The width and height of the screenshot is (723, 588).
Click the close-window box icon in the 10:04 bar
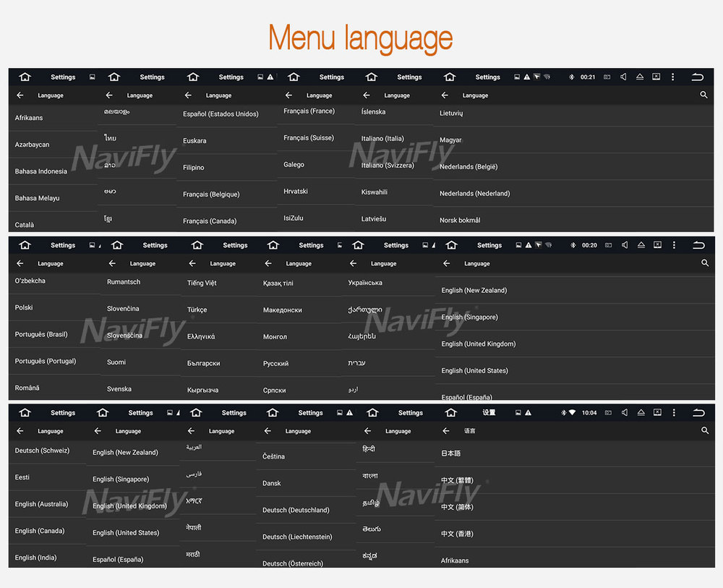[656, 413]
